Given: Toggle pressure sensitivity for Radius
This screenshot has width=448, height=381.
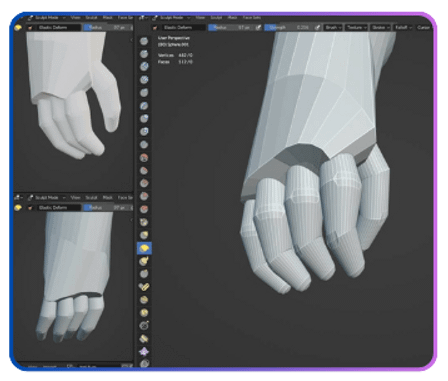Looking at the screenshot, I should point(258,27).
